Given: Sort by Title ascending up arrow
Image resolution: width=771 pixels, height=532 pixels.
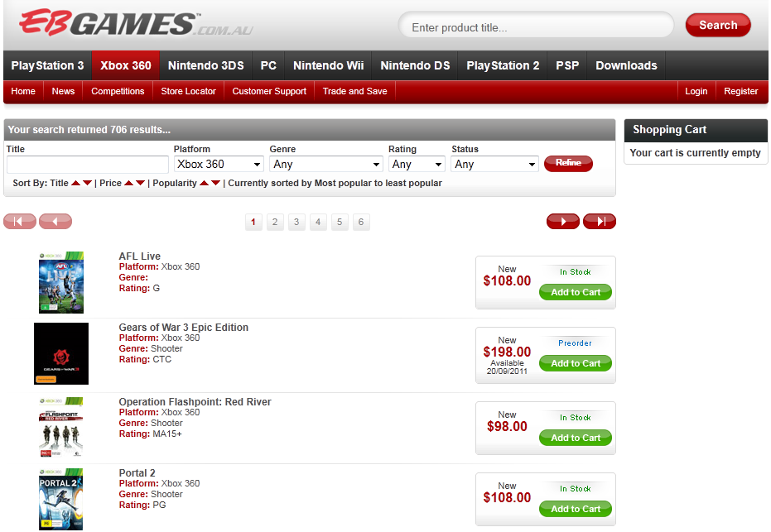Looking at the screenshot, I should 75,184.
